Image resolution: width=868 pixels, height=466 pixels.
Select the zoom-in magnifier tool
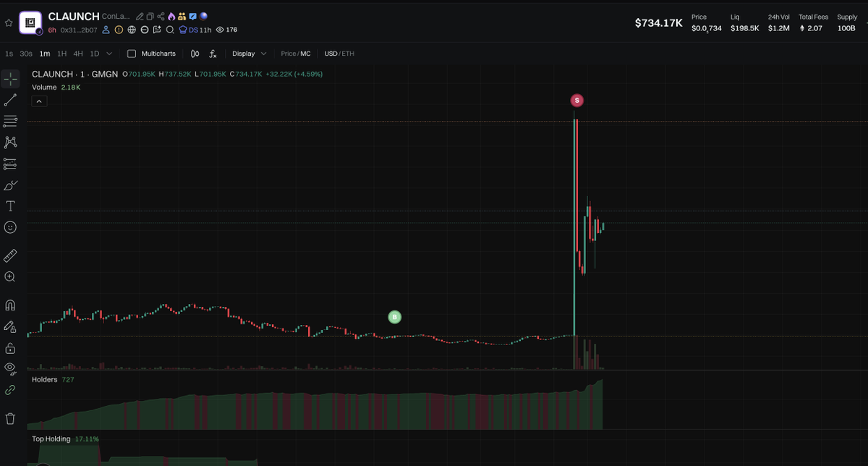click(10, 276)
